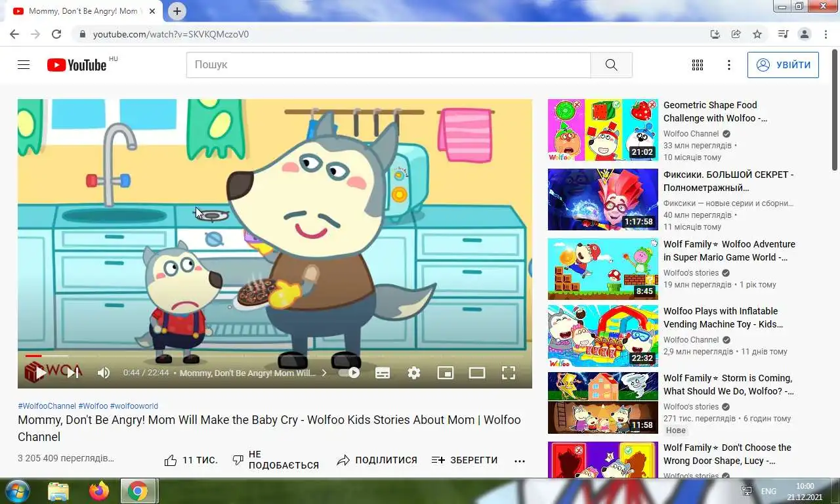840x504 pixels.
Task: Open the YouTube apps grid
Action: [698, 65]
